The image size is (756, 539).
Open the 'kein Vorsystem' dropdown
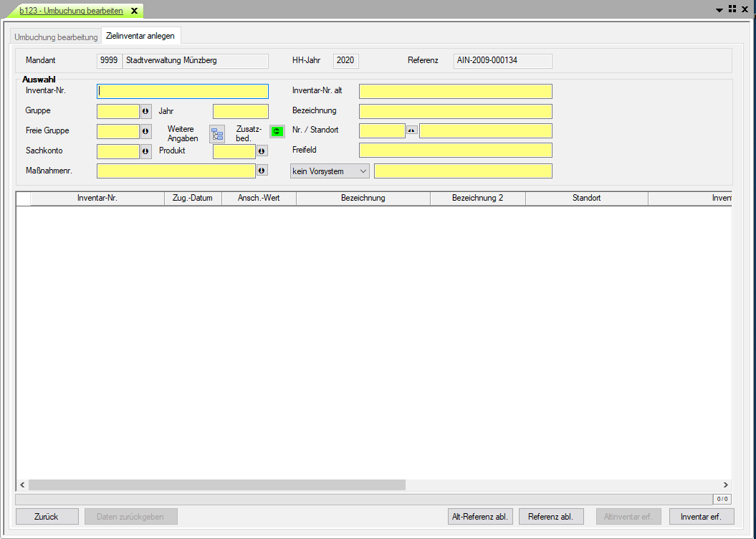click(330, 171)
